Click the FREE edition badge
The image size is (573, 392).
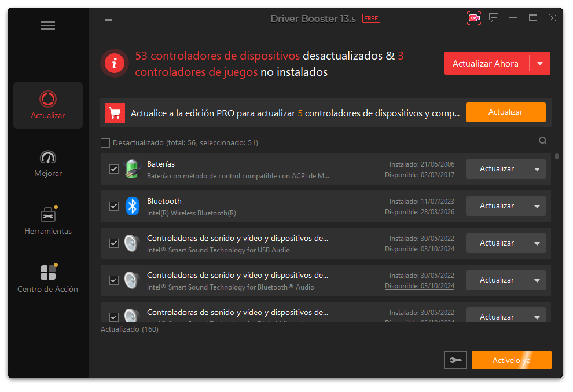[371, 19]
